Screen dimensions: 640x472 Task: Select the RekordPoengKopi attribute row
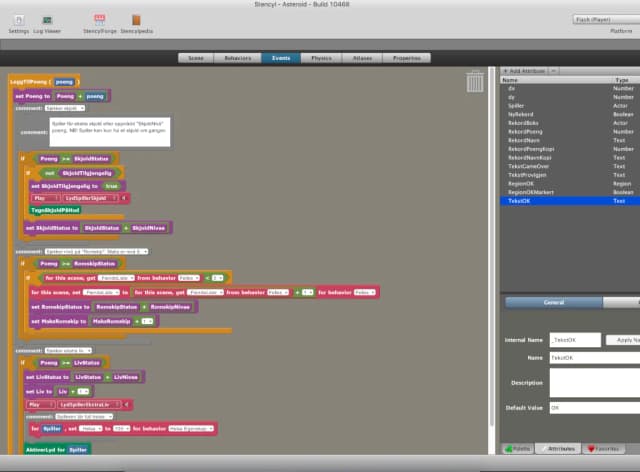pos(570,149)
